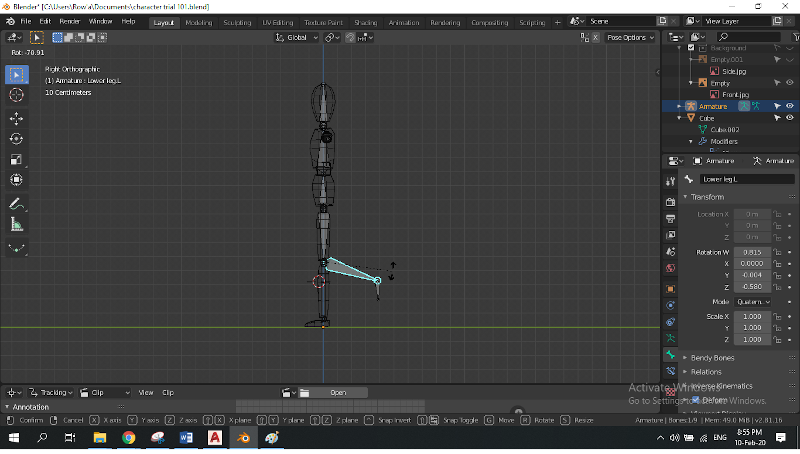
Task: Select the Cube.002 mesh data row
Action: tap(724, 130)
